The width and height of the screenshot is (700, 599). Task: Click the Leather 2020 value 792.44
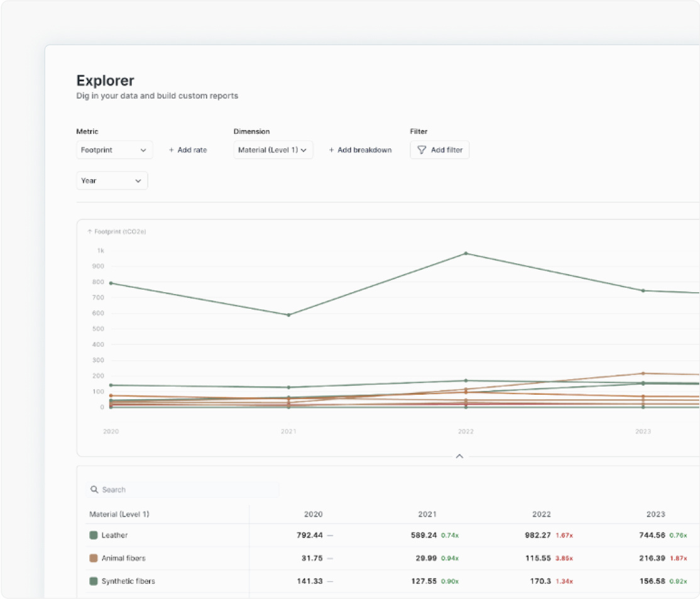(309, 535)
